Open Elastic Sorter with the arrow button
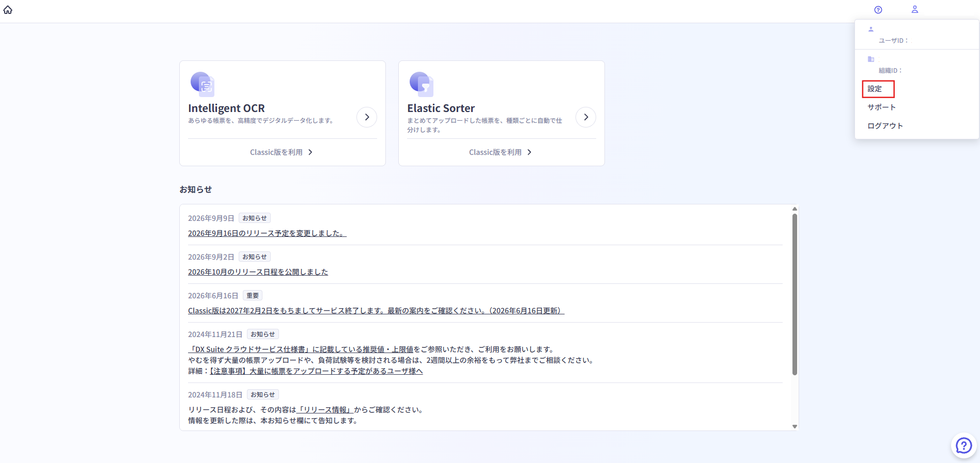The image size is (980, 463). 586,117
